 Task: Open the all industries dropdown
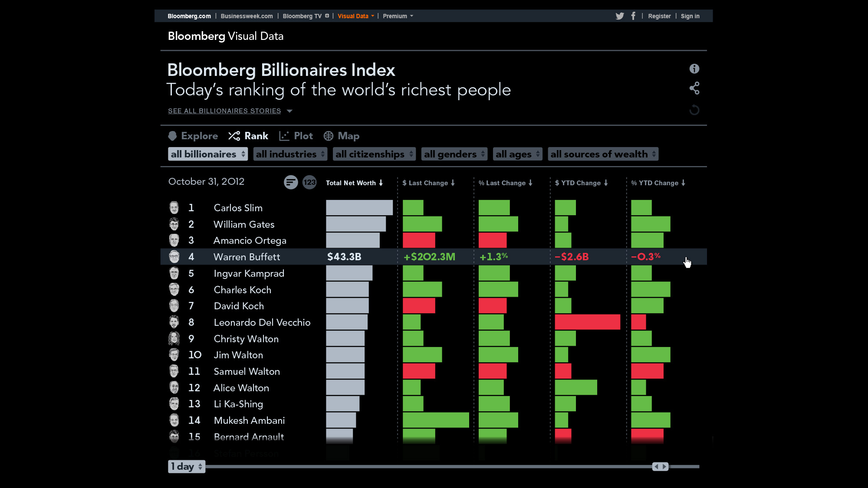[290, 154]
